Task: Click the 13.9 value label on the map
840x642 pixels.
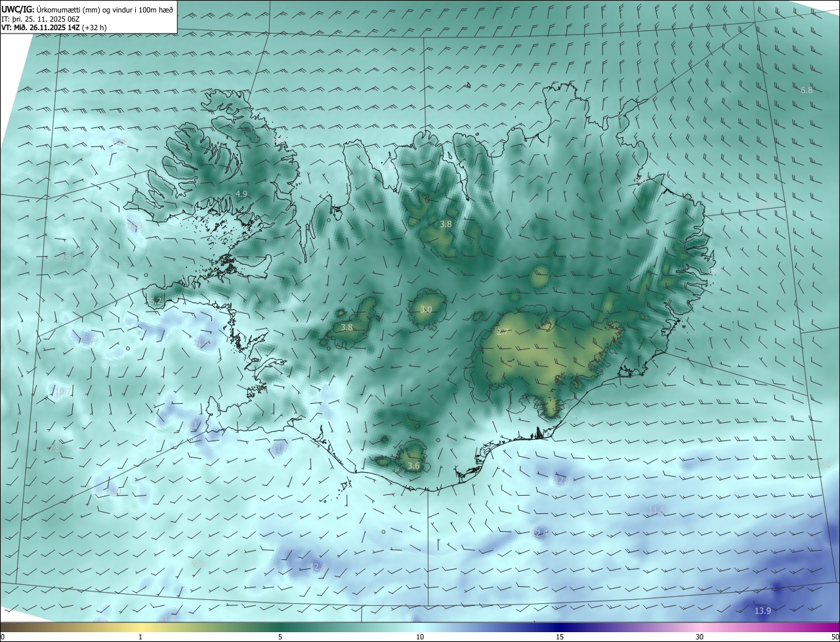Action: tap(763, 611)
